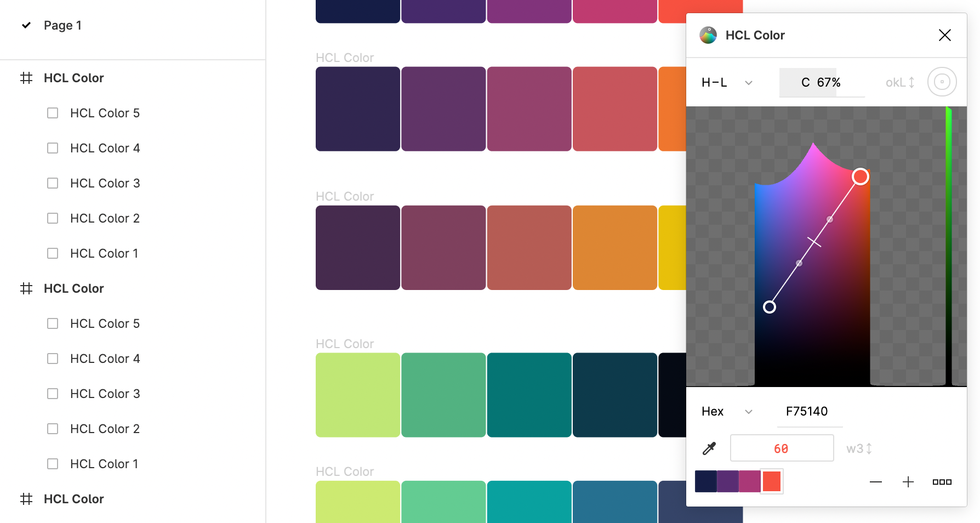Click the plus icon to add swatch
Viewport: 980px width, 523px height.
click(908, 482)
